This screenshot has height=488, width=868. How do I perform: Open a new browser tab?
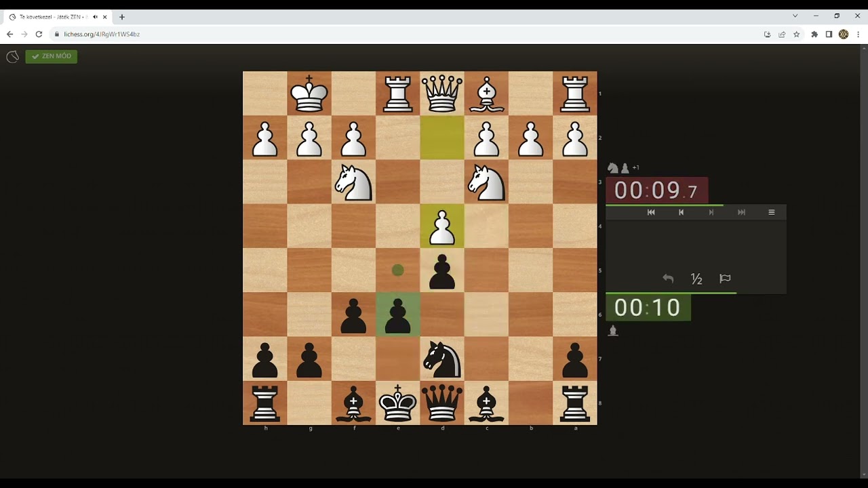point(122,17)
